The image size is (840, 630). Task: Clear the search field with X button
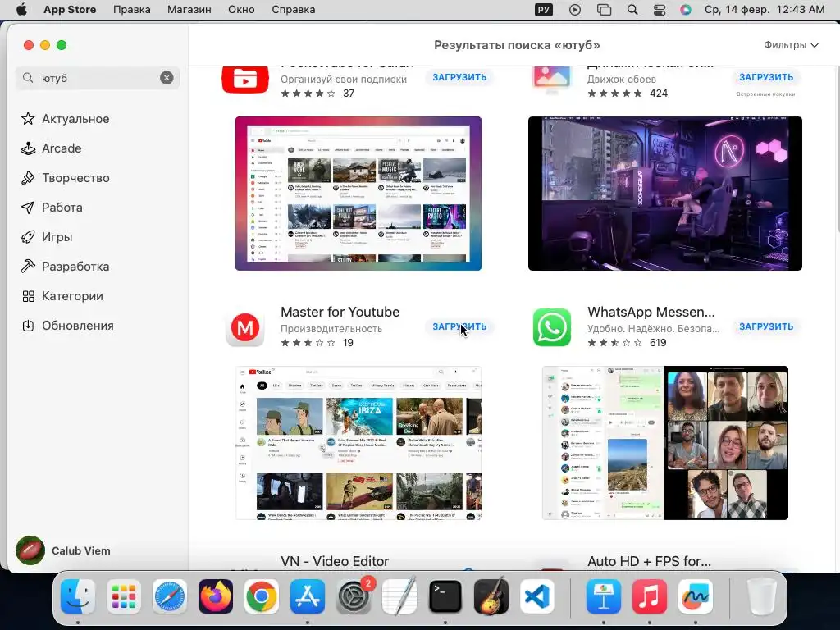167,78
